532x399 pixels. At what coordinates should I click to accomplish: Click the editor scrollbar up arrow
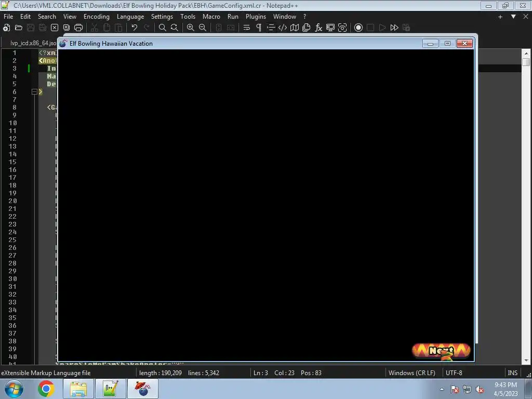coord(526,54)
